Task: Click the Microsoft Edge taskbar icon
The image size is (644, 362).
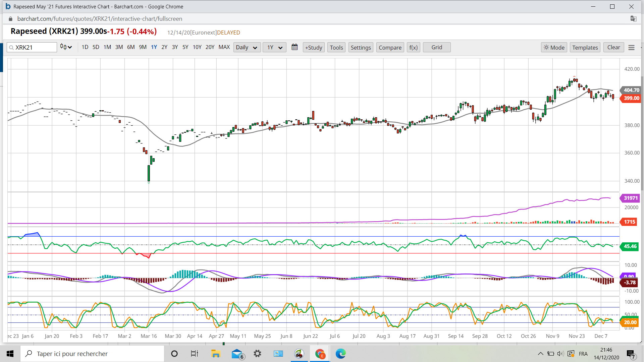Action: tap(340, 354)
